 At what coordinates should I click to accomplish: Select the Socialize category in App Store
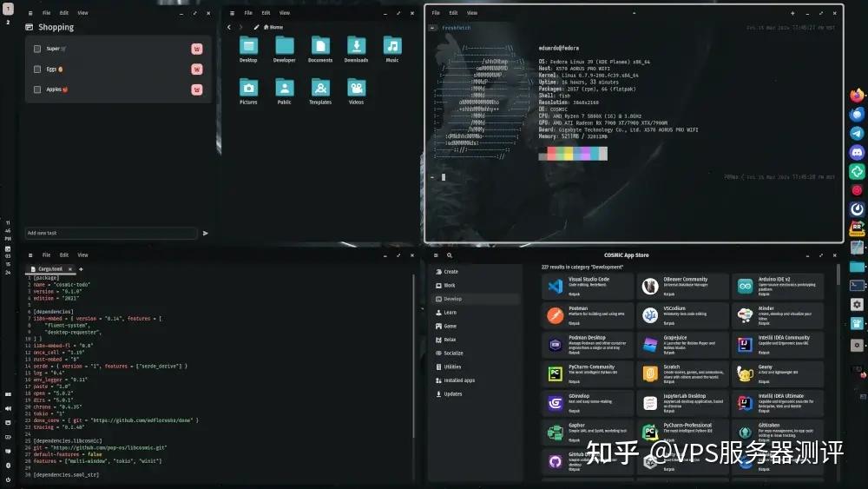[475, 354]
